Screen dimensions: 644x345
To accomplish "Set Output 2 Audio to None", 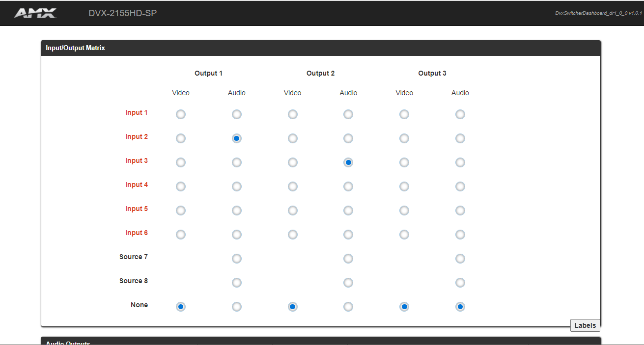I will point(348,307).
